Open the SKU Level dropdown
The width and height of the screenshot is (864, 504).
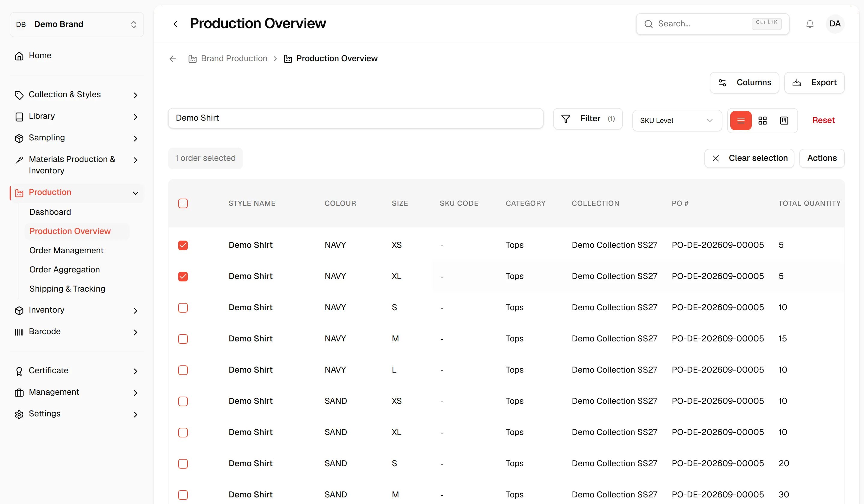pos(677,120)
